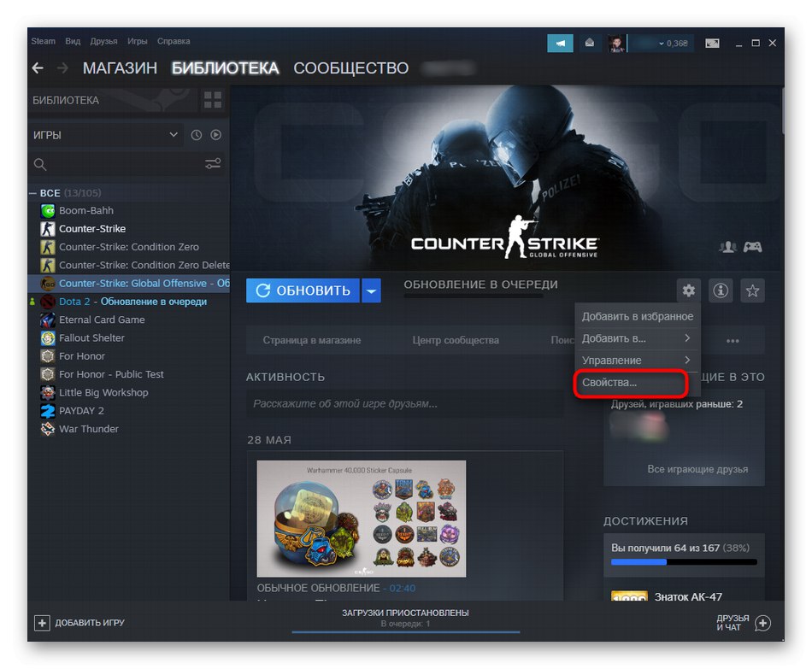Screen dimensions: 812x669
Task: Click the favorite star icon
Action: tap(752, 290)
